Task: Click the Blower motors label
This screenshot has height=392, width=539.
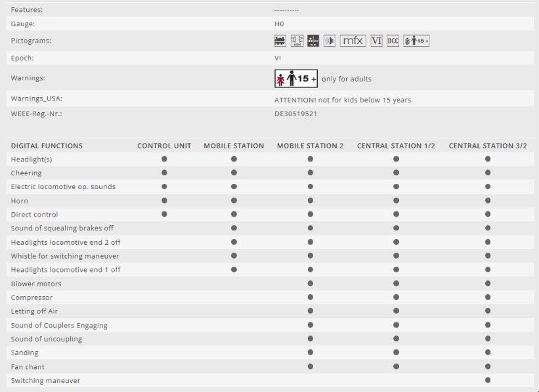Action: point(36,284)
